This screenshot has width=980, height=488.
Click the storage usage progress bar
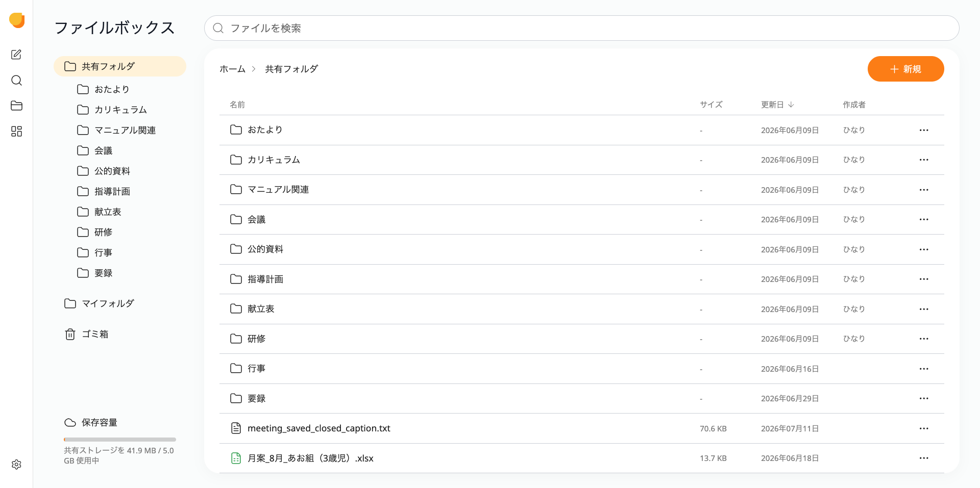tap(120, 439)
